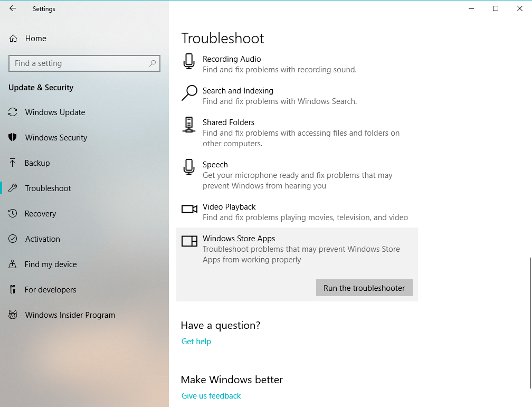Minimize the Settings window
532x407 pixels.
pyautogui.click(x=471, y=8)
